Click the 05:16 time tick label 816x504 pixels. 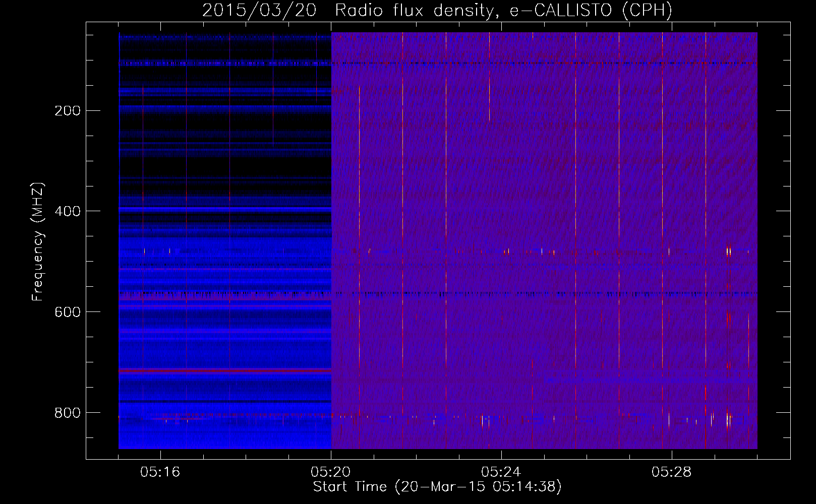160,472
